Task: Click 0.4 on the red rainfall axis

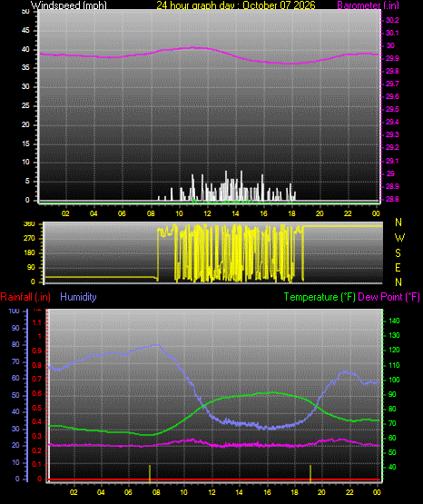Action: click(x=37, y=422)
